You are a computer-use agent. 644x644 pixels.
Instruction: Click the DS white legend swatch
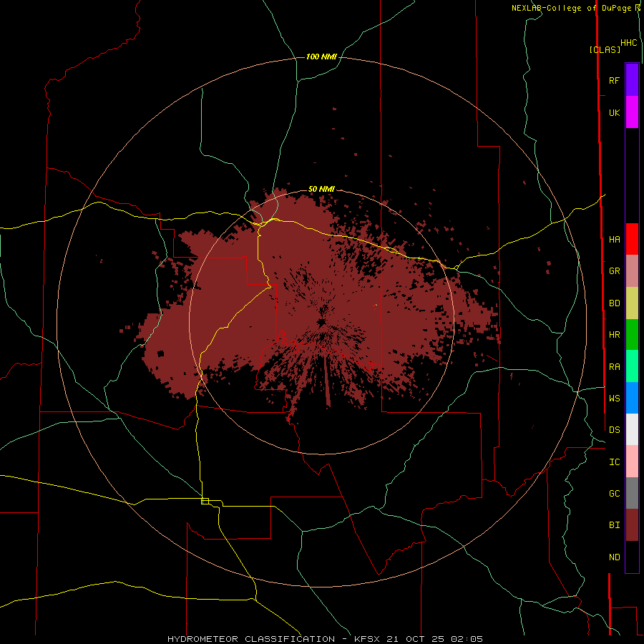point(632,429)
